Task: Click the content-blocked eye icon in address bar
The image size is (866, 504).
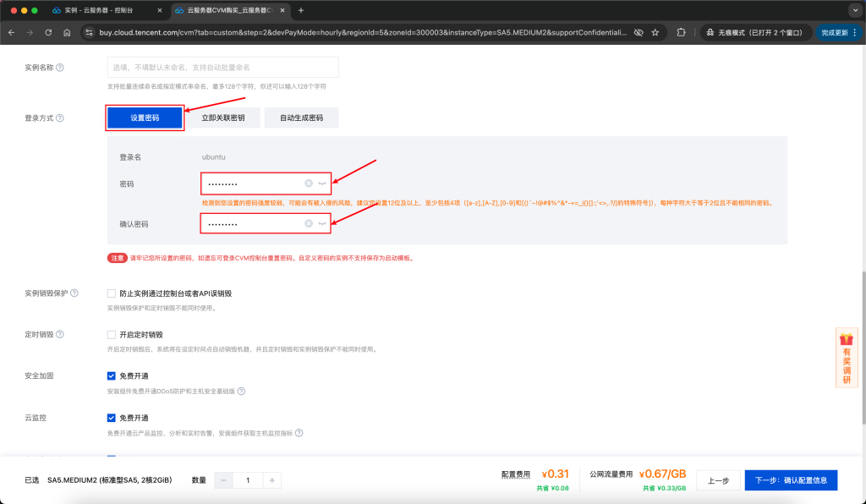Action: pos(639,31)
